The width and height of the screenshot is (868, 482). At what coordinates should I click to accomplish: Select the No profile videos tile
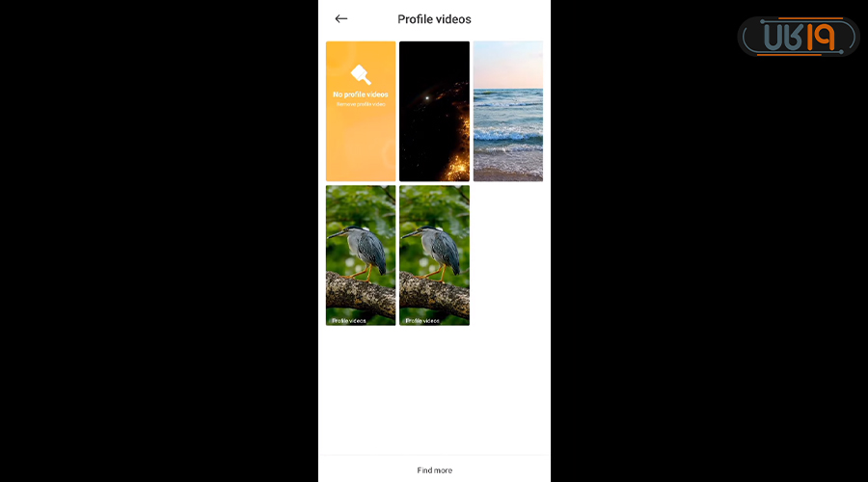pyautogui.click(x=361, y=111)
